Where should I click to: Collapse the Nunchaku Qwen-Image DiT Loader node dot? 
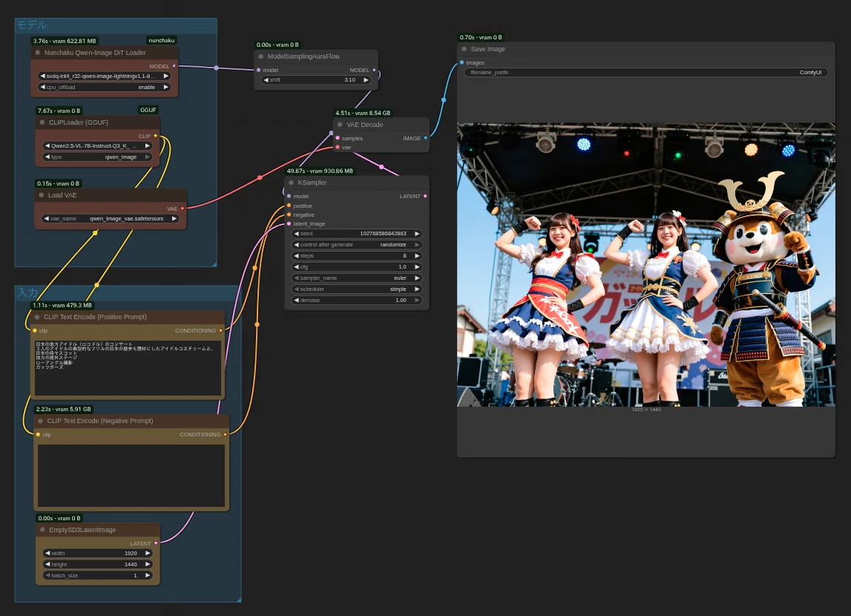37,53
